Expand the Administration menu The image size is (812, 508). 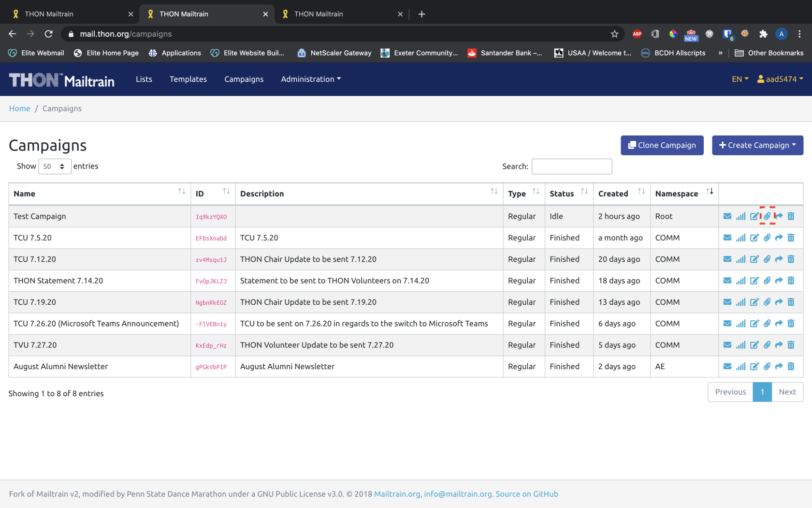[311, 79]
